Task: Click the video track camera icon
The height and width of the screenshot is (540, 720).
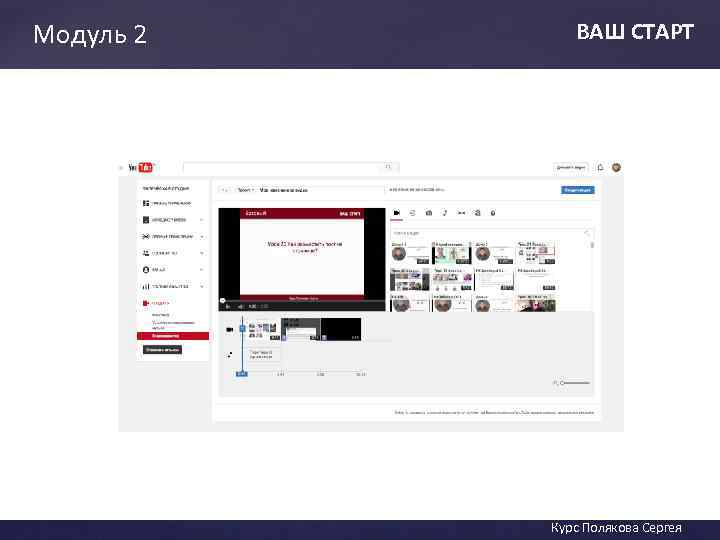Action: [x=229, y=329]
